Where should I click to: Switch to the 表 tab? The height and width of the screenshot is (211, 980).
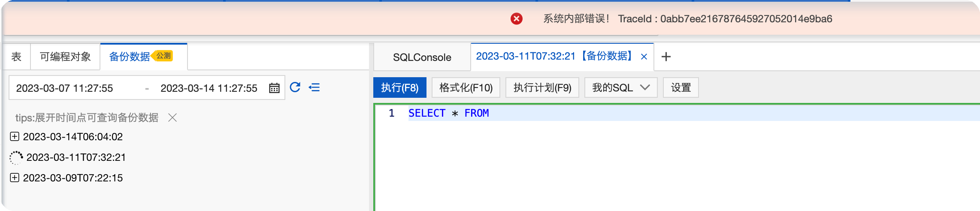16,57
